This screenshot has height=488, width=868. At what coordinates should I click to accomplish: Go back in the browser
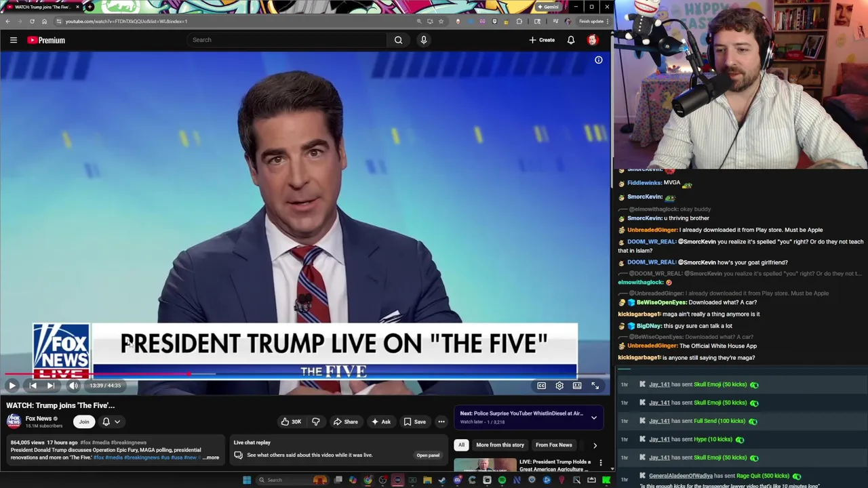click(7, 21)
